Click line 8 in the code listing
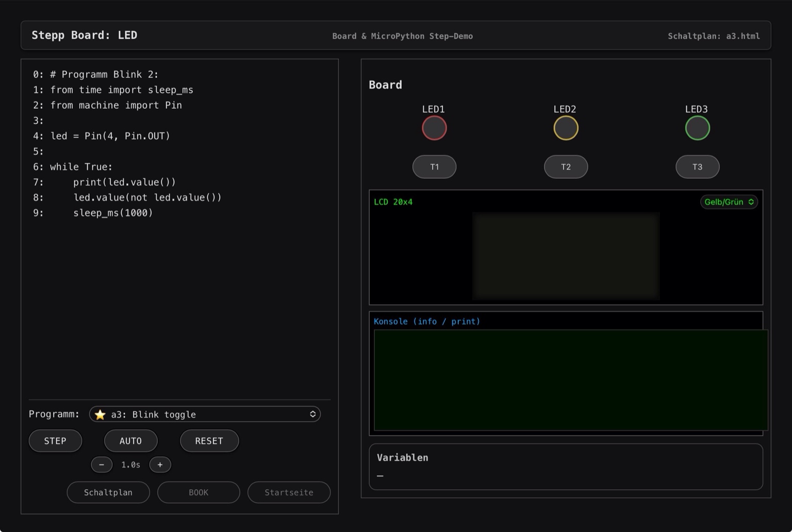The height and width of the screenshot is (532, 792). 127,197
